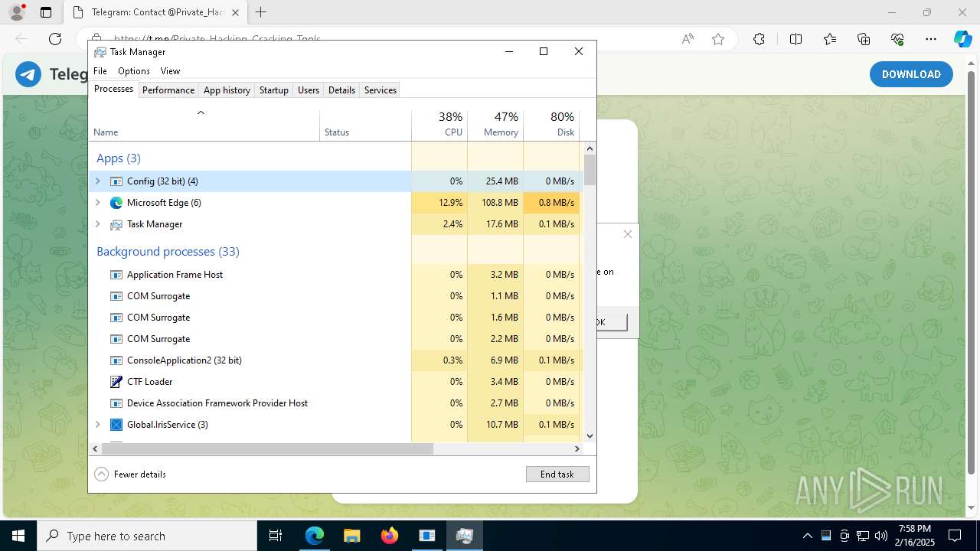The width and height of the screenshot is (980, 551).
Task: Click the End task button
Action: (x=557, y=474)
